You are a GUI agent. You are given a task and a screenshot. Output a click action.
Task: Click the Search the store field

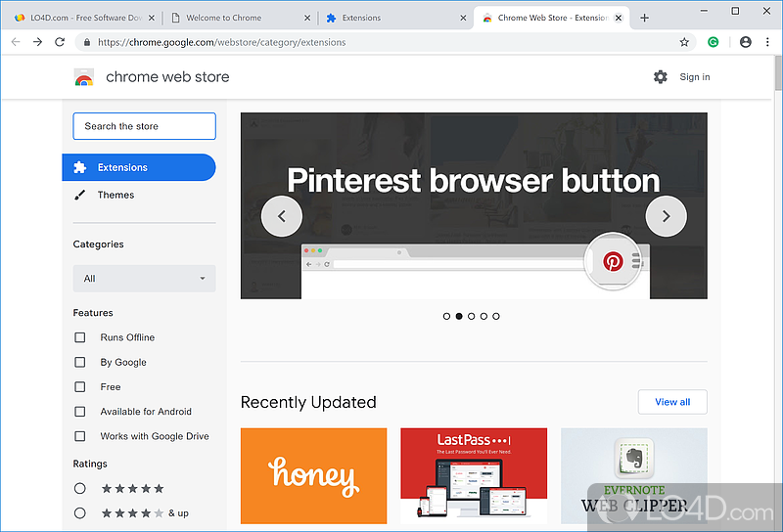click(x=144, y=126)
